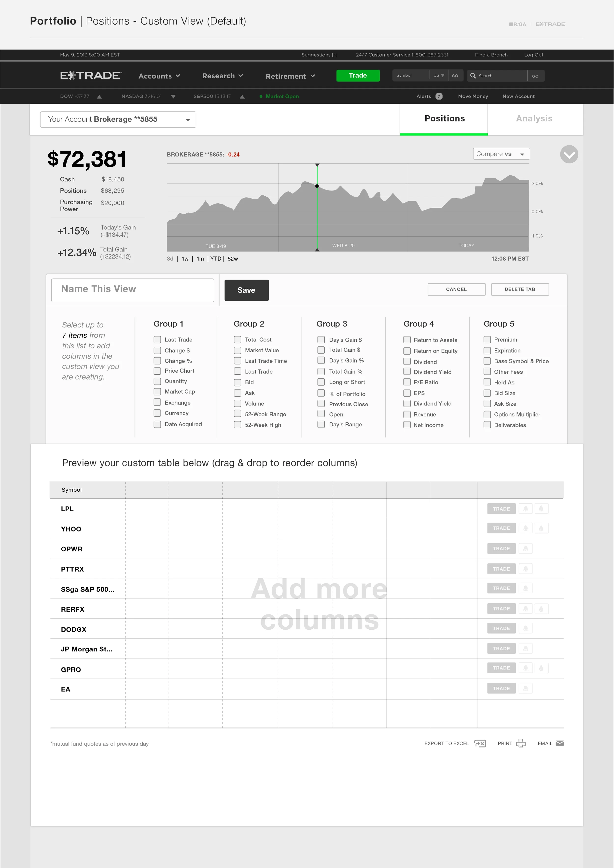Screen dimensions: 614x868
Task: Select the 1w chart range
Action: (185, 258)
